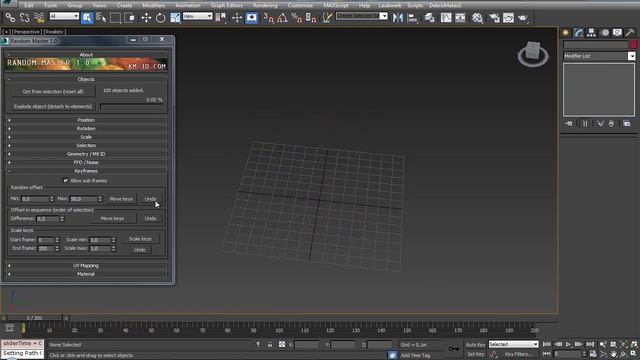Open Render Setup icon
This screenshot has width=640, height=360.
(494, 18)
